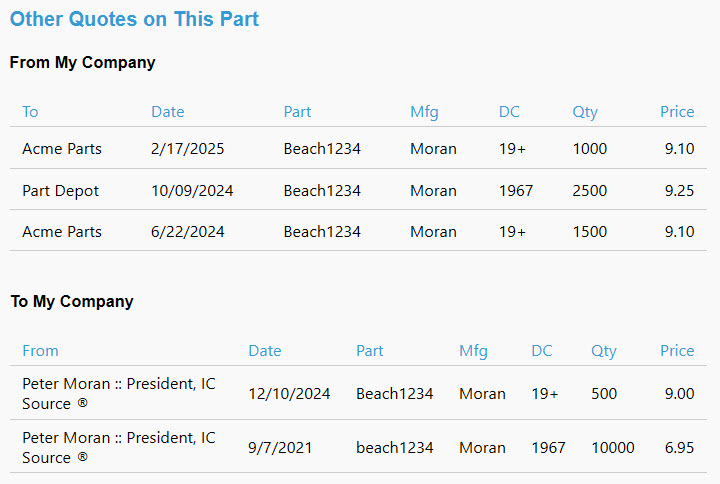Select the Part Depot company cell
This screenshot has width=720, height=484.
[x=61, y=191]
